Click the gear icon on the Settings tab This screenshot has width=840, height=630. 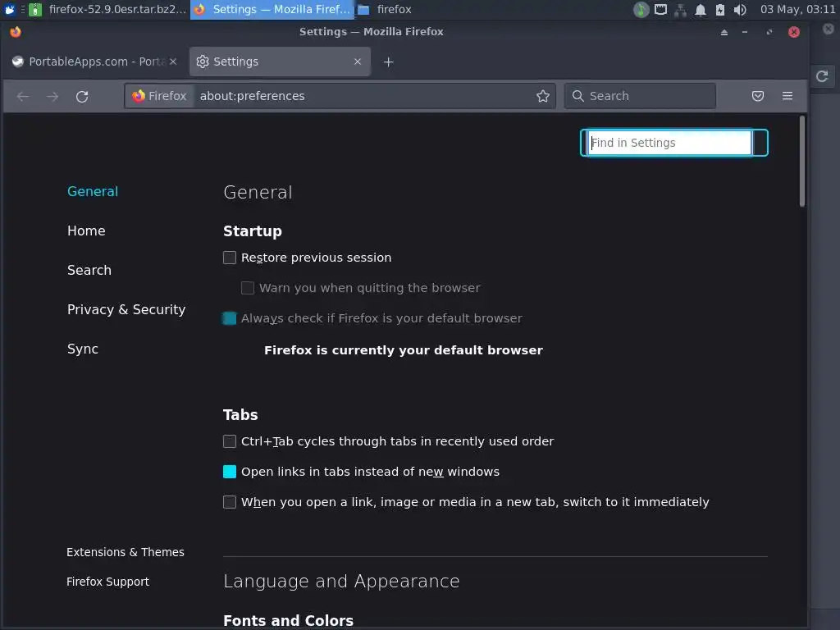pos(203,62)
